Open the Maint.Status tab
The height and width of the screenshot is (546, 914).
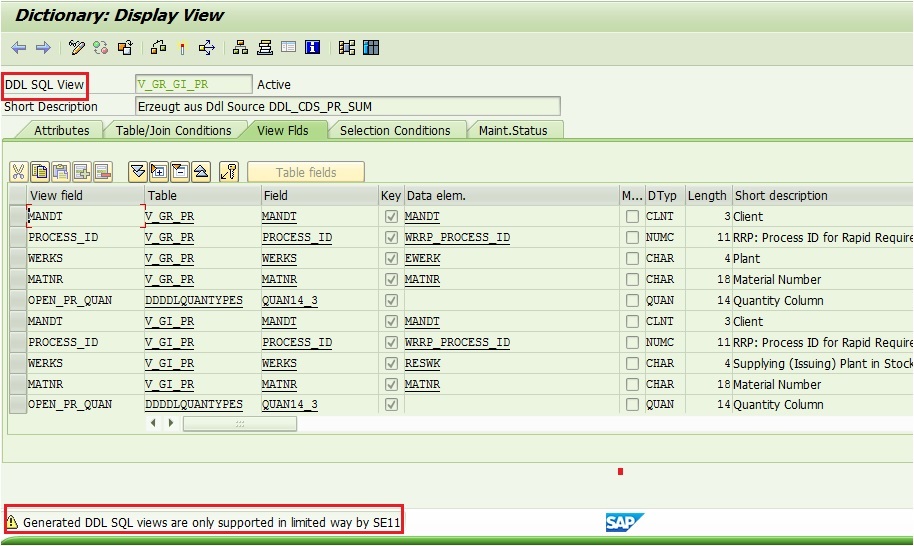click(513, 131)
